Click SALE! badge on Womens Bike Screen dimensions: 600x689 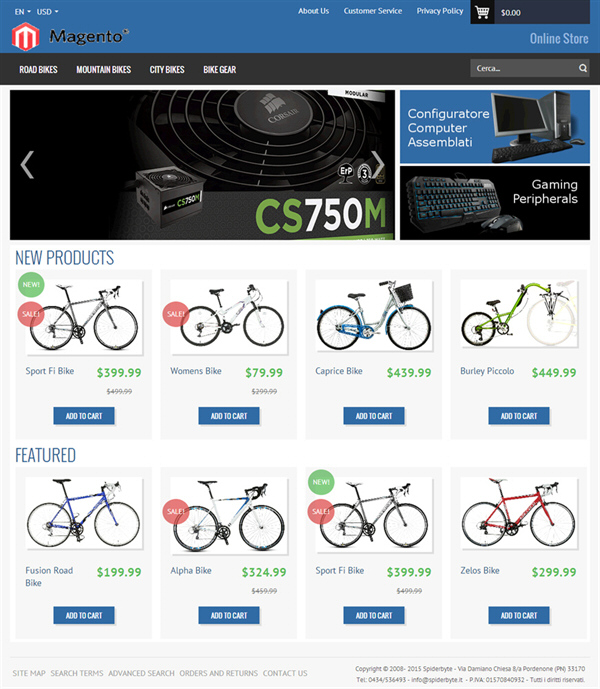pyautogui.click(x=176, y=314)
